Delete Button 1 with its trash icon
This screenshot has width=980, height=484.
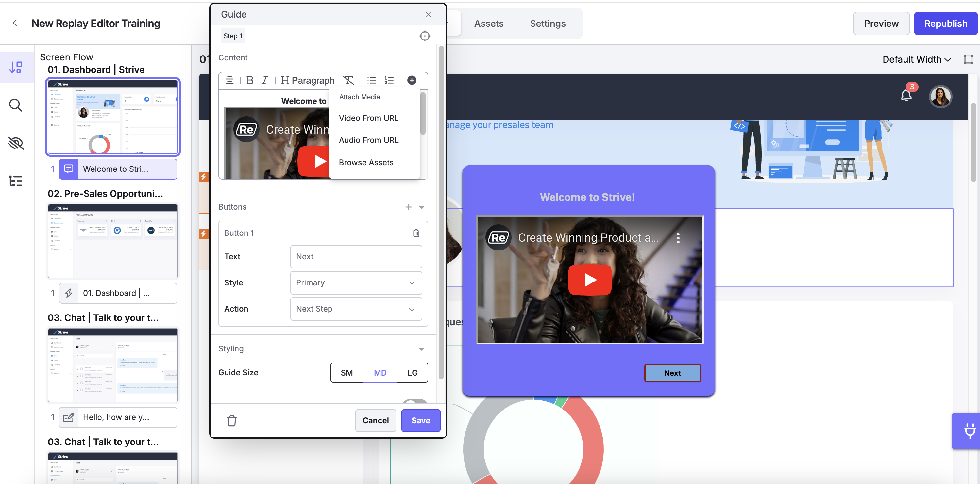pos(416,233)
